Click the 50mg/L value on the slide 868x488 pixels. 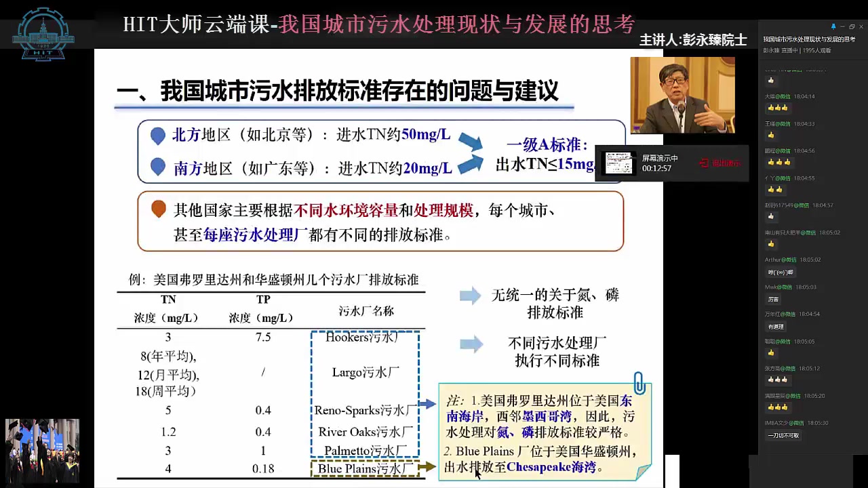426,135
